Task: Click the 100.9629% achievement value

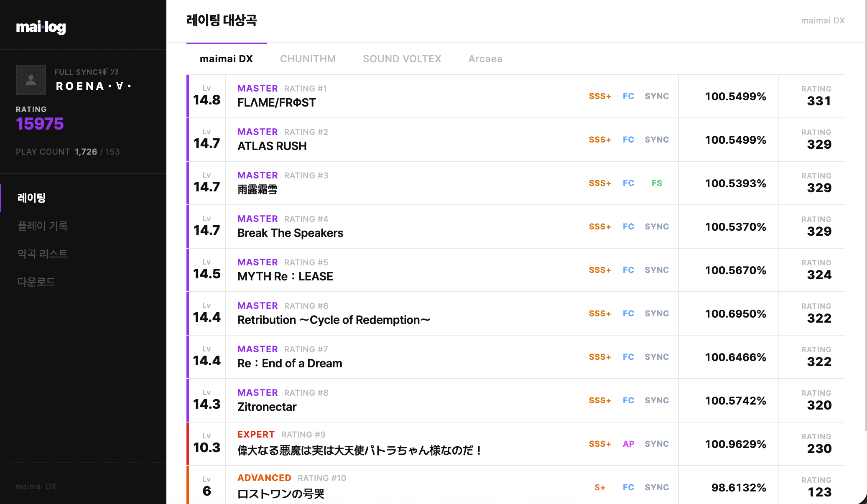Action: click(735, 444)
